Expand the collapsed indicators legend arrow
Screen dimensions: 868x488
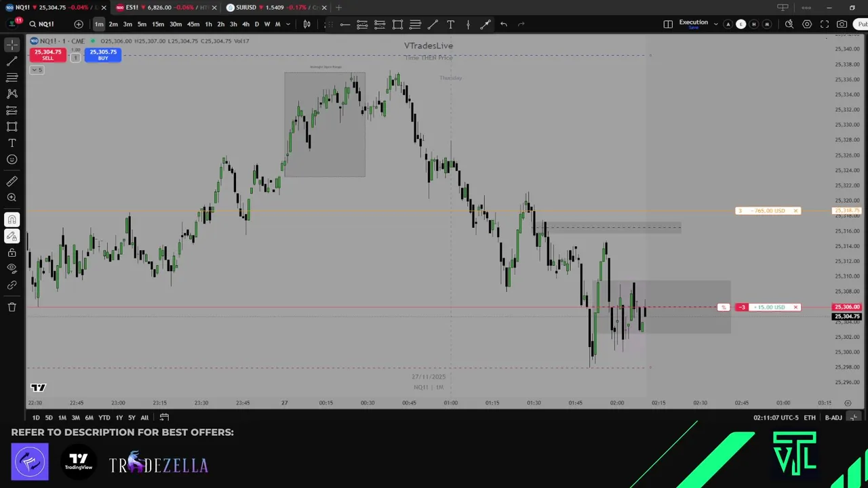click(37, 70)
